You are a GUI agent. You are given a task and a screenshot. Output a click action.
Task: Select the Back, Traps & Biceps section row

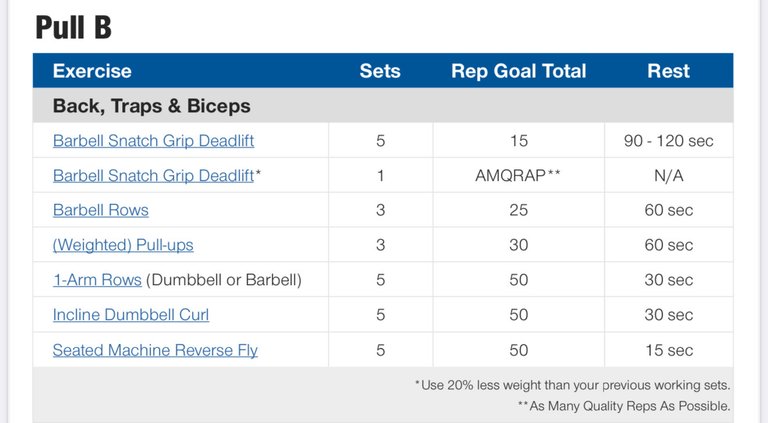coord(383,106)
